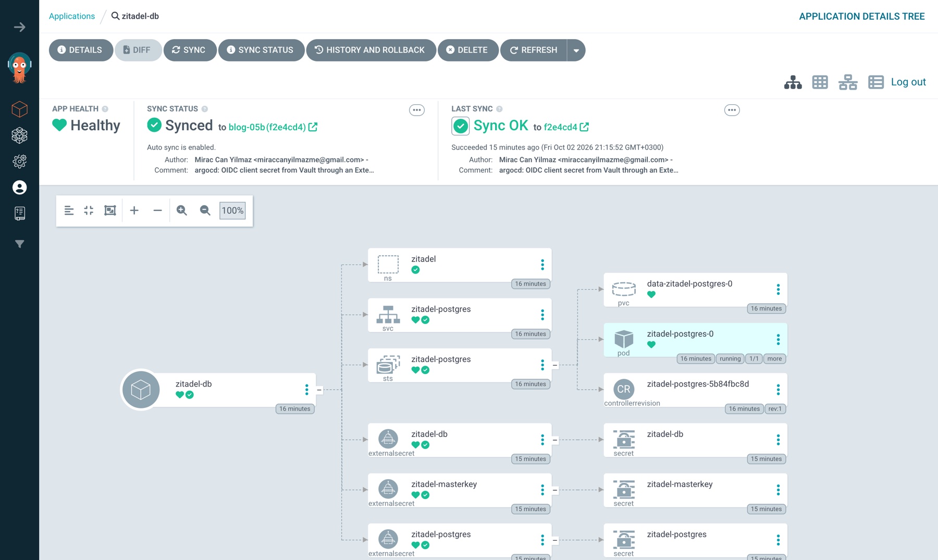Open the User Info sidebar icon
The width and height of the screenshot is (938, 560).
tap(19, 188)
